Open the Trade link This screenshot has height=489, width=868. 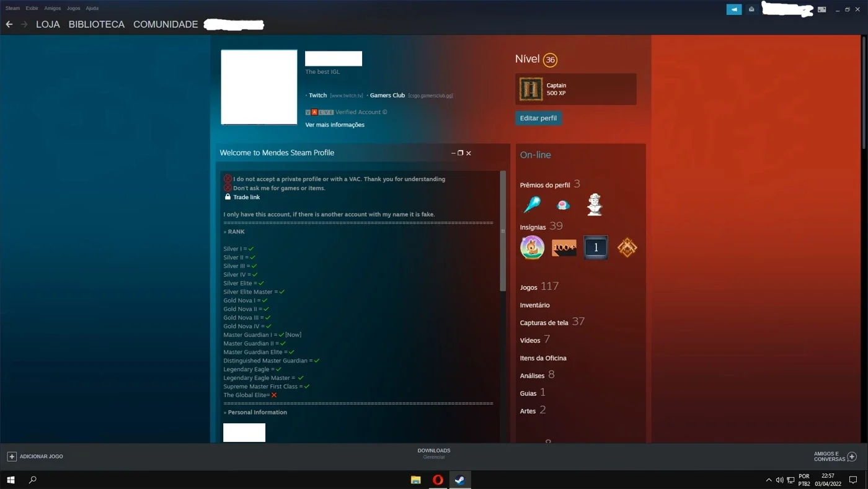point(246,197)
